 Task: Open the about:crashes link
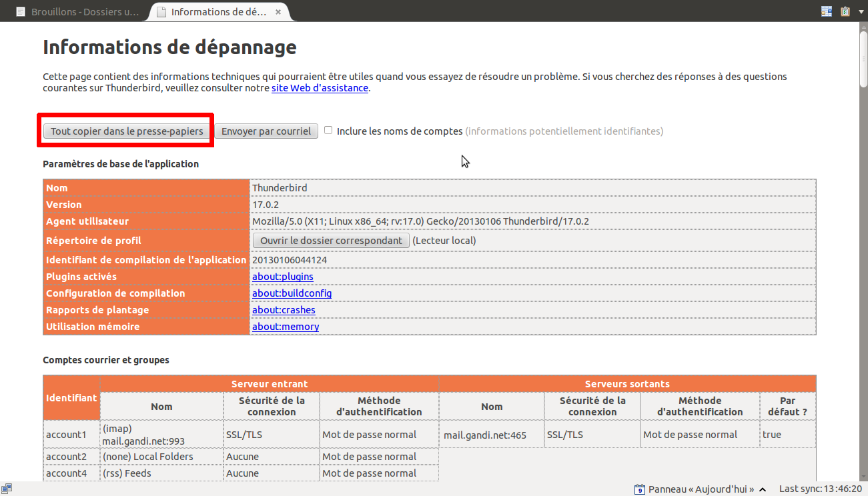[x=284, y=310]
